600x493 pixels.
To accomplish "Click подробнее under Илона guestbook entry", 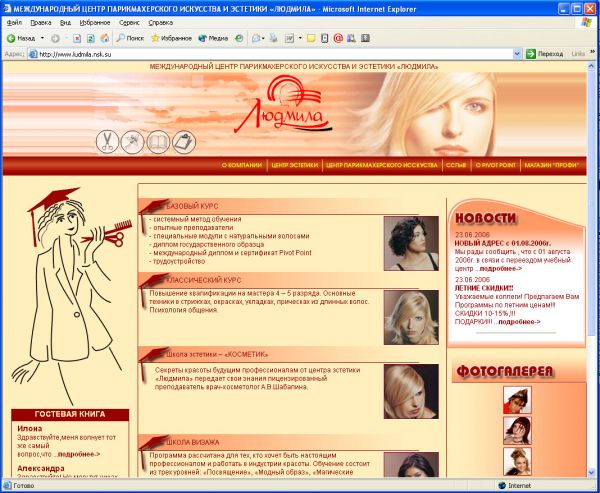I will pos(79,454).
